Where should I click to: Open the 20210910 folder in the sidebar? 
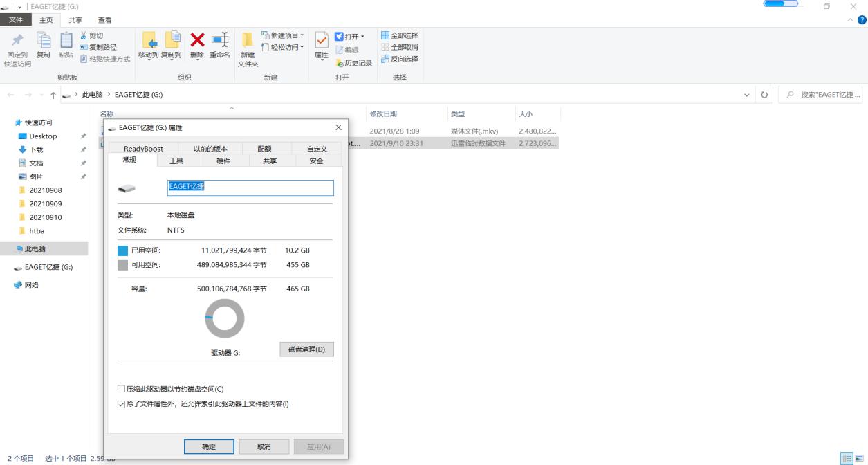click(46, 217)
